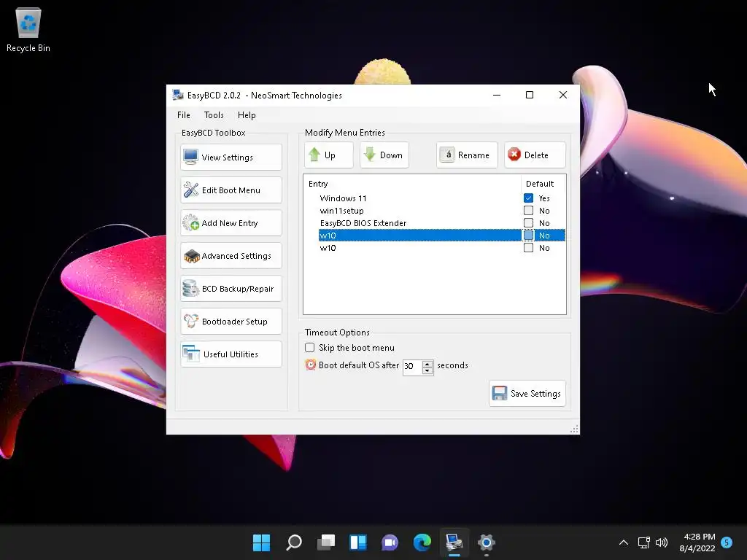Viewport: 747px width, 560px height.
Task: Open volume control tray icon
Action: 662,542
